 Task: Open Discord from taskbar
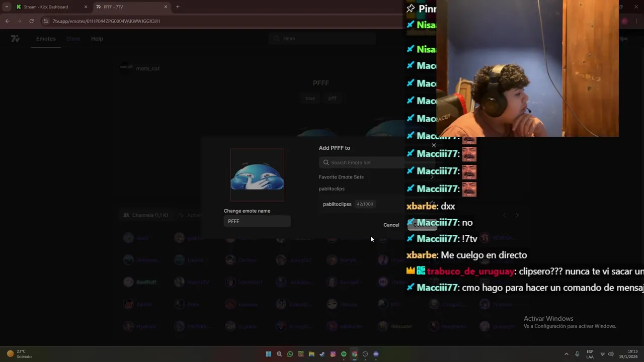[376, 354]
